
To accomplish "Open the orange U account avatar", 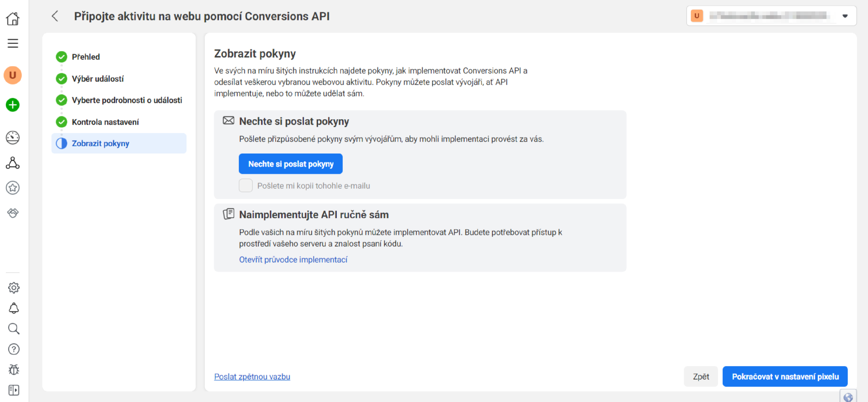I will tap(13, 75).
